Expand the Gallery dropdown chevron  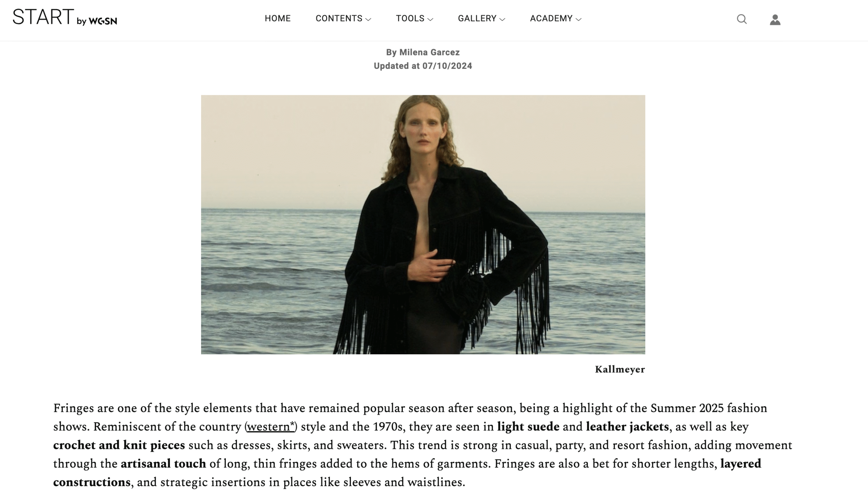click(502, 19)
